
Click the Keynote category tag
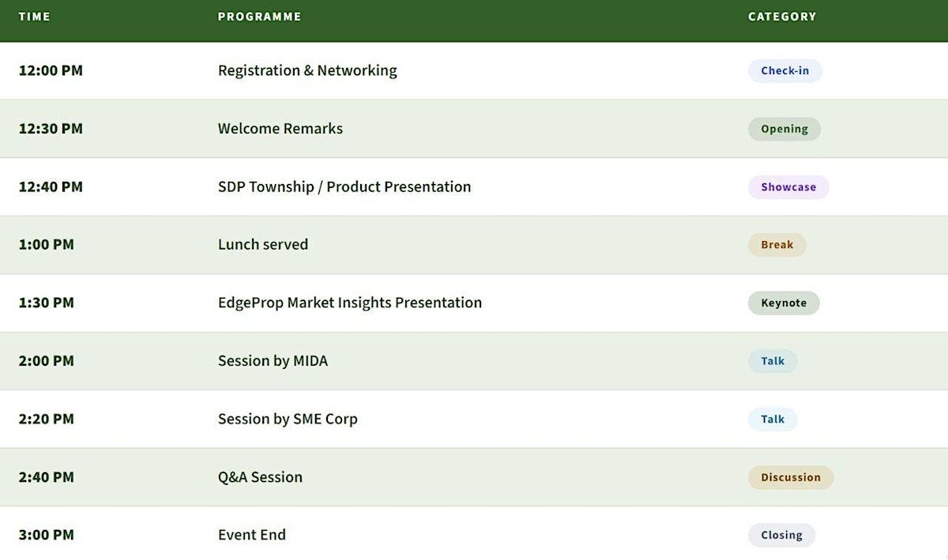784,303
